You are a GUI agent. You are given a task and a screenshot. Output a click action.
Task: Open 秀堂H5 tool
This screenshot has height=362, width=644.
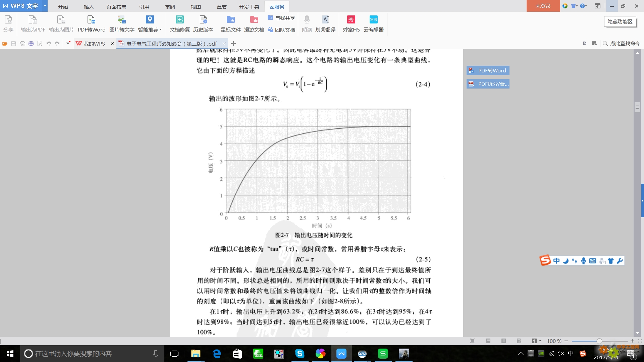pos(351,23)
